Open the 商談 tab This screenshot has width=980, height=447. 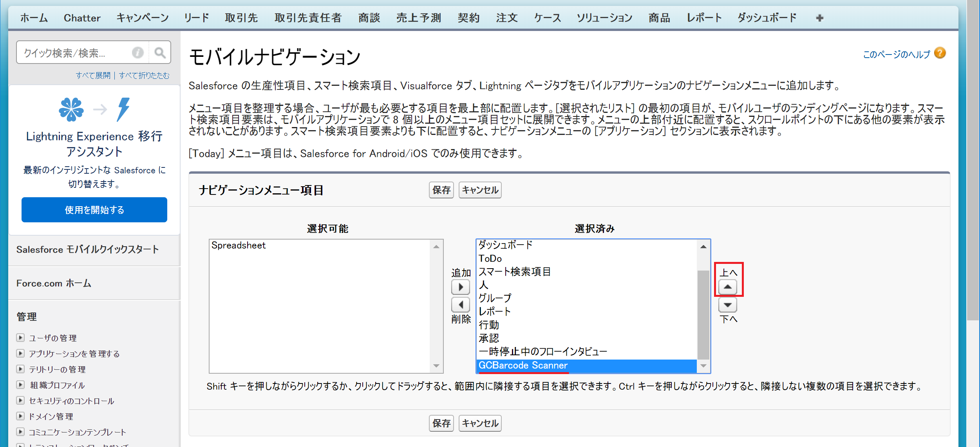point(369,18)
